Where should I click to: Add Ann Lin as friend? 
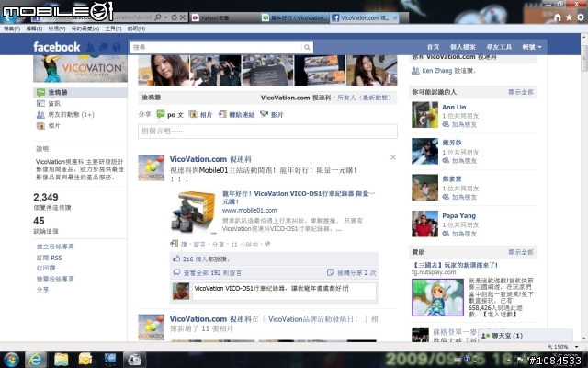(464, 125)
